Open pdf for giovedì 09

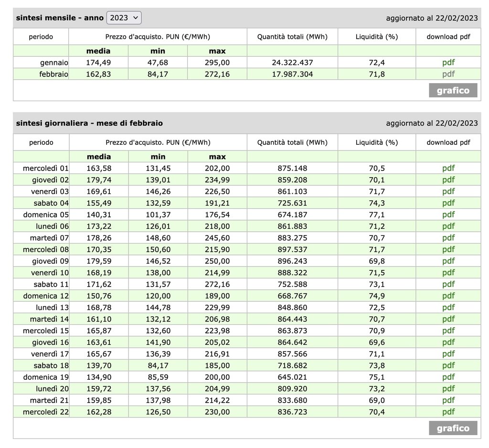tap(448, 261)
